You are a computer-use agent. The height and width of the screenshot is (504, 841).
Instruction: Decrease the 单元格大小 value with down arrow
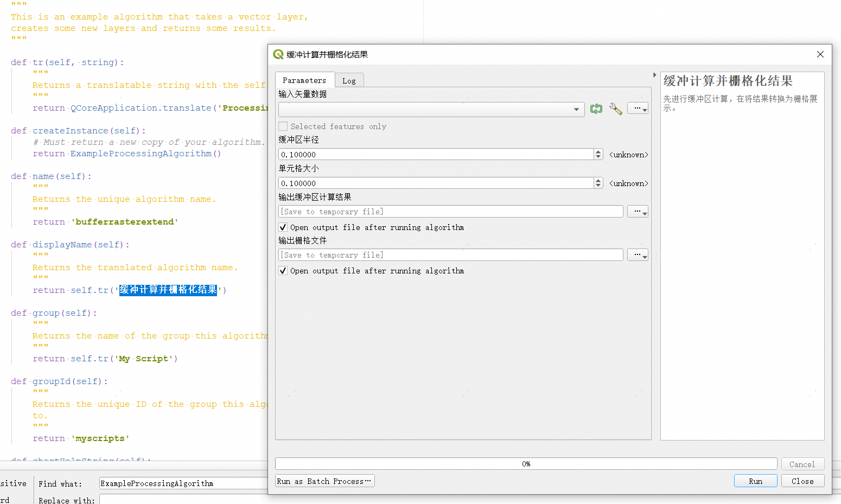click(x=598, y=186)
